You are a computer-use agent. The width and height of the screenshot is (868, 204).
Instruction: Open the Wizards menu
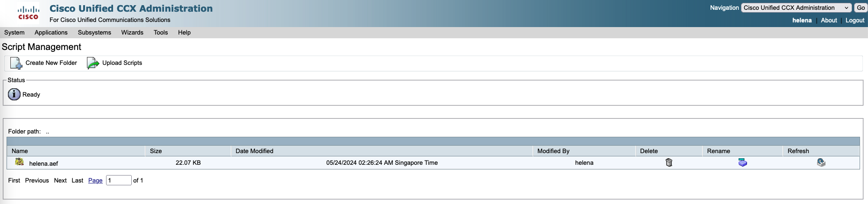132,33
